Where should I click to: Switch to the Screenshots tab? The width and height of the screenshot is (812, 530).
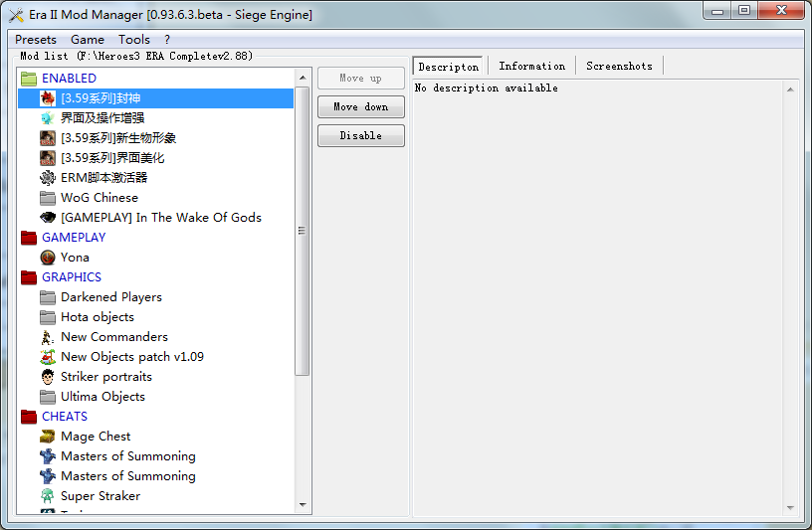click(619, 67)
